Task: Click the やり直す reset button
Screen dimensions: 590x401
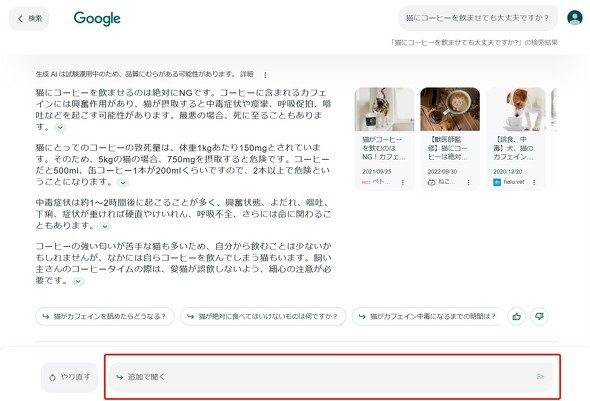Action: (x=69, y=377)
